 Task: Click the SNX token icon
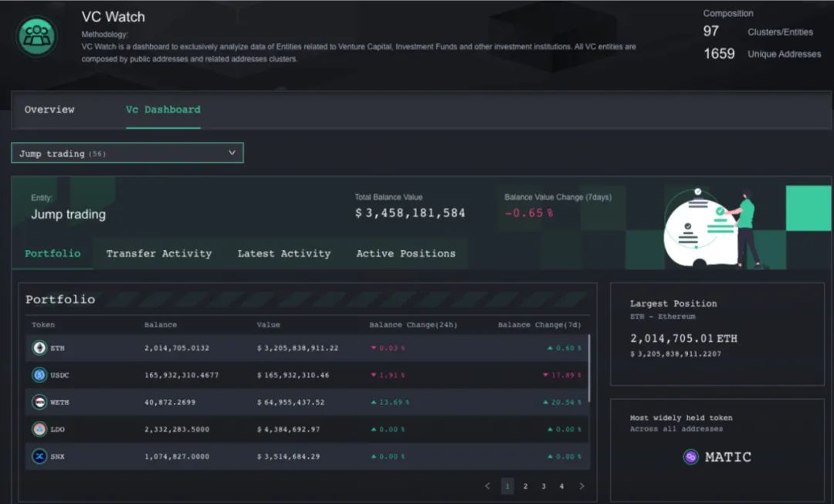tap(39, 456)
